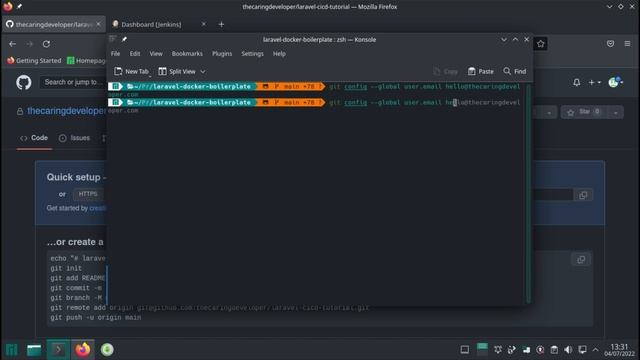This screenshot has height=360, width=640.
Task: Open the Konsole Settings menu
Action: [x=252, y=54]
